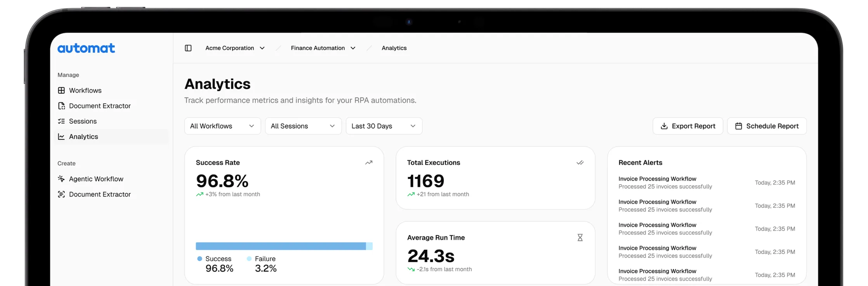Click the 96.8% Success Rate value
Screen dimensions: 868x286
[x=222, y=181]
